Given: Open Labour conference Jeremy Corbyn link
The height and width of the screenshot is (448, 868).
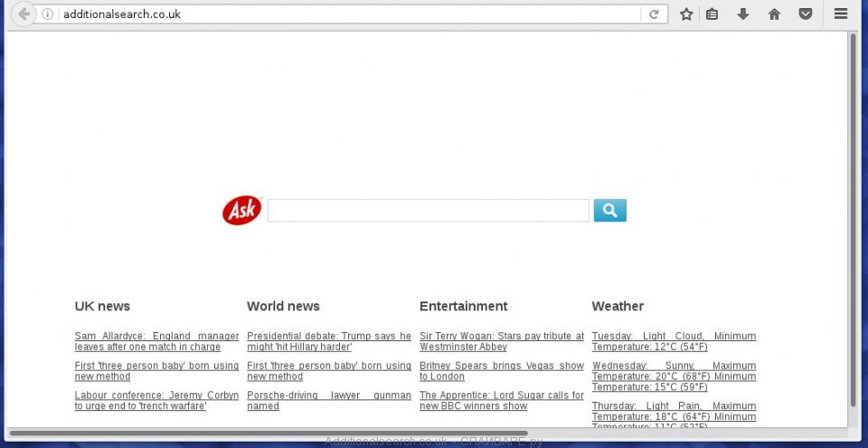Looking at the screenshot, I should click(x=156, y=401).
